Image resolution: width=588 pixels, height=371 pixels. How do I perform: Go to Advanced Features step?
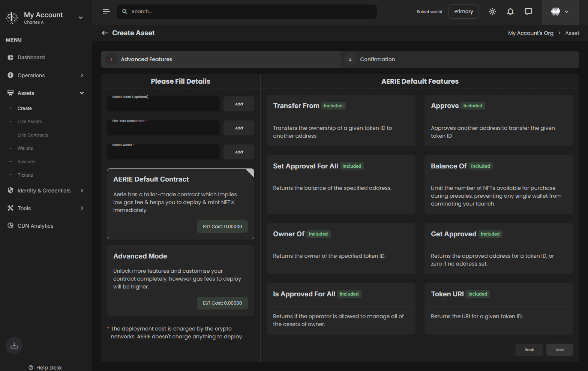tap(220, 59)
